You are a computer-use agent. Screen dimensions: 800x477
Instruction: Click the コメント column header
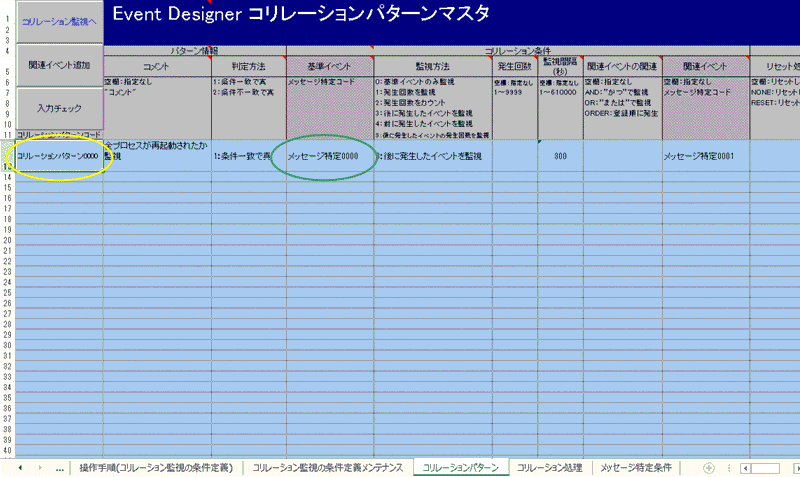click(157, 66)
